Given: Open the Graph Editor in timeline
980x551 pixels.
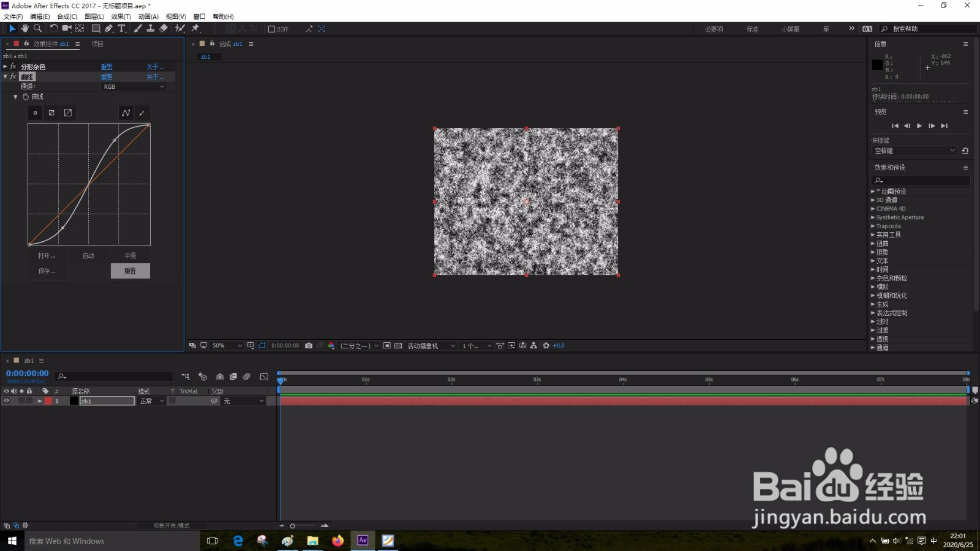Looking at the screenshot, I should tap(264, 377).
